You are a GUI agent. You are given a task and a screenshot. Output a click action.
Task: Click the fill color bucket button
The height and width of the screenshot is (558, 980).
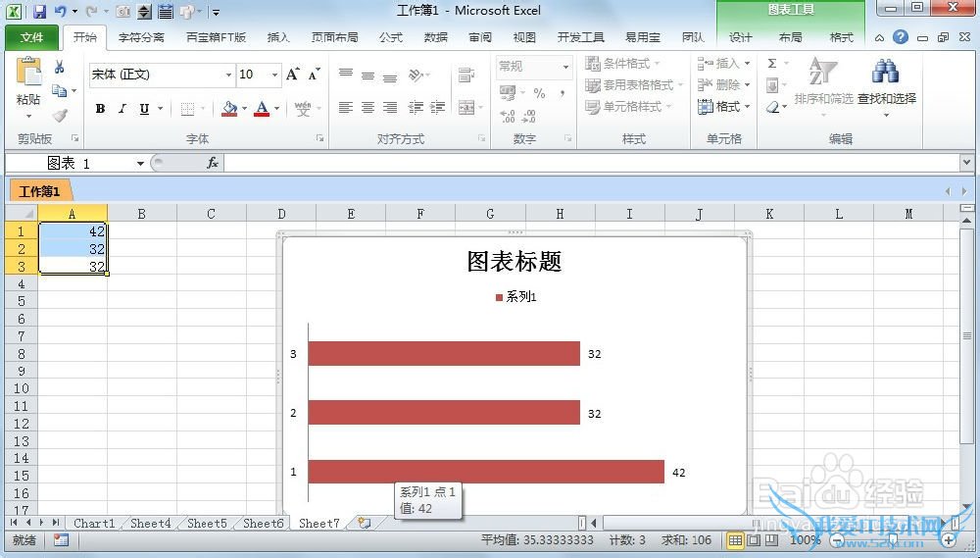[230, 109]
